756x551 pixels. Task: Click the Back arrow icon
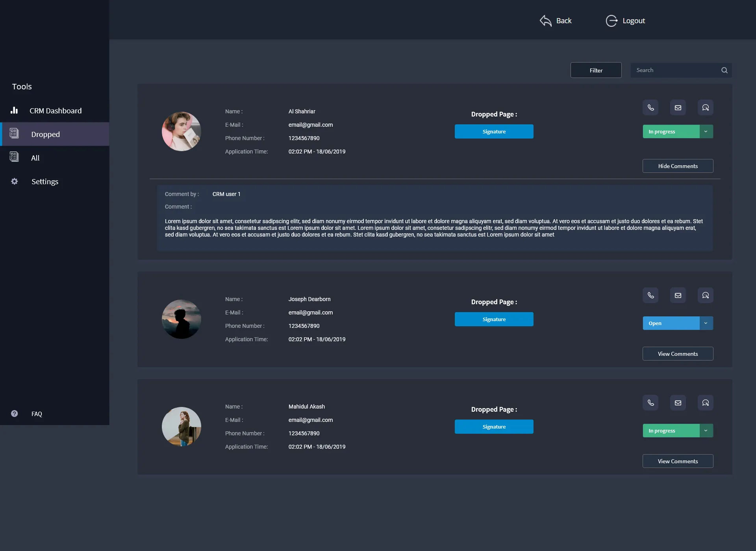545,21
